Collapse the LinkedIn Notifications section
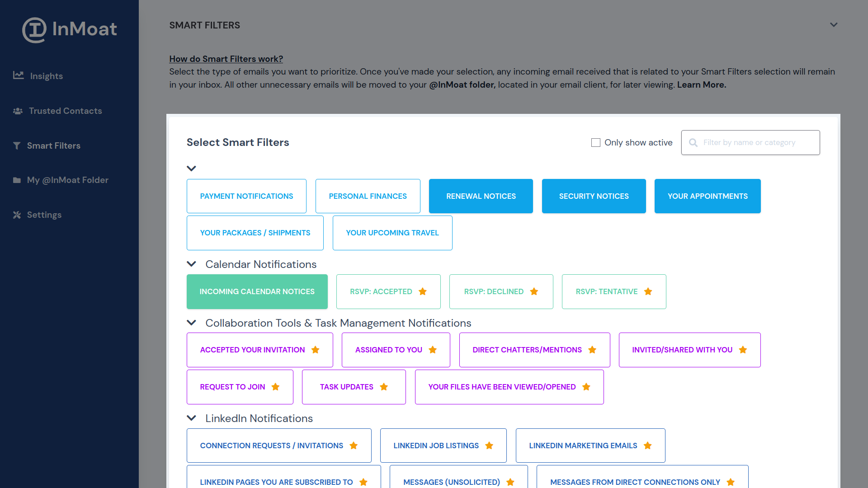The height and width of the screenshot is (488, 868). click(x=191, y=418)
